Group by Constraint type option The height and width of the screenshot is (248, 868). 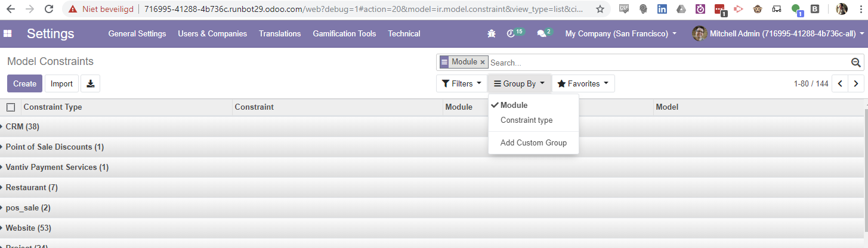click(533, 120)
